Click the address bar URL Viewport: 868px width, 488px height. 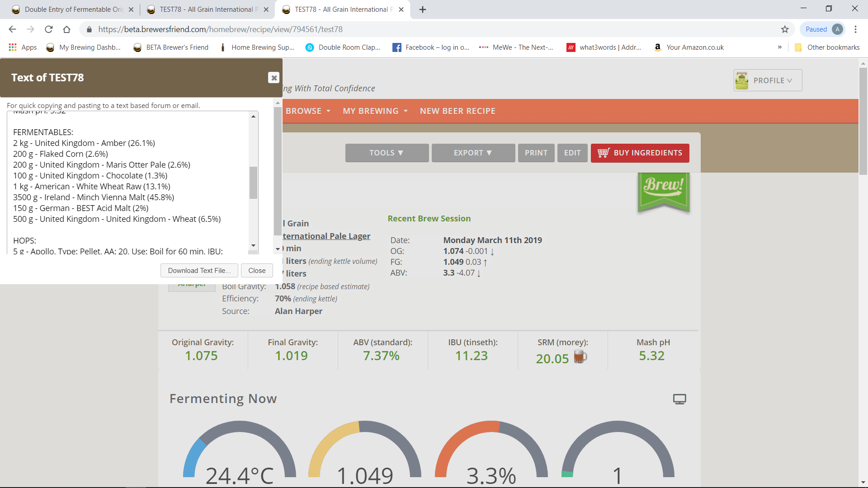(x=220, y=29)
